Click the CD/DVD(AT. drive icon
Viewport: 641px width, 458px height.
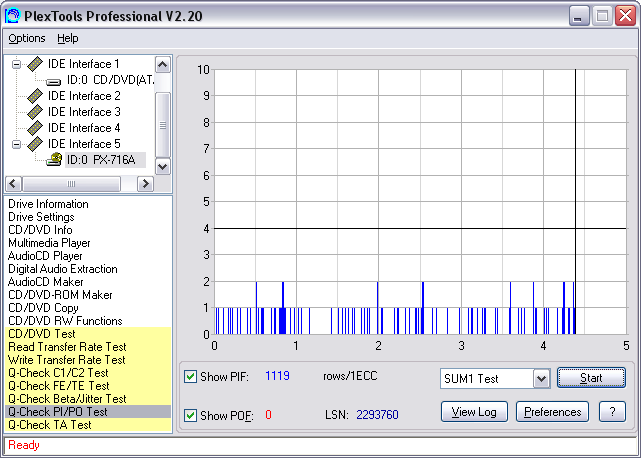pos(54,82)
